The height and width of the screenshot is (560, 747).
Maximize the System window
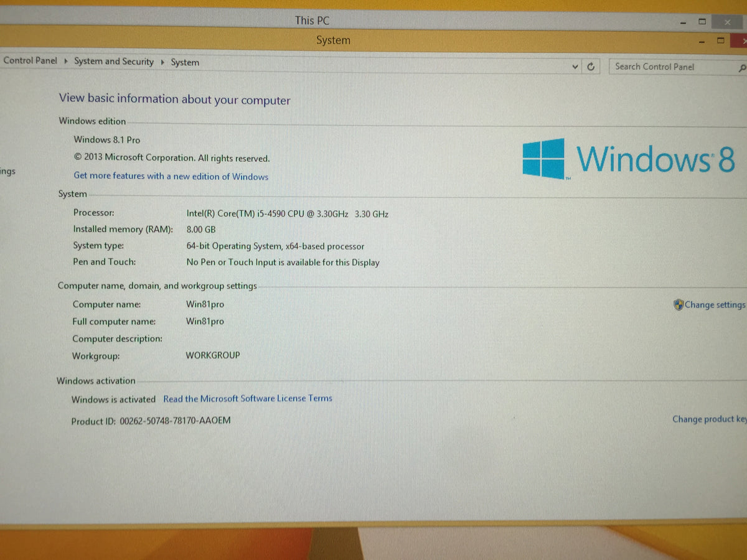tap(721, 40)
